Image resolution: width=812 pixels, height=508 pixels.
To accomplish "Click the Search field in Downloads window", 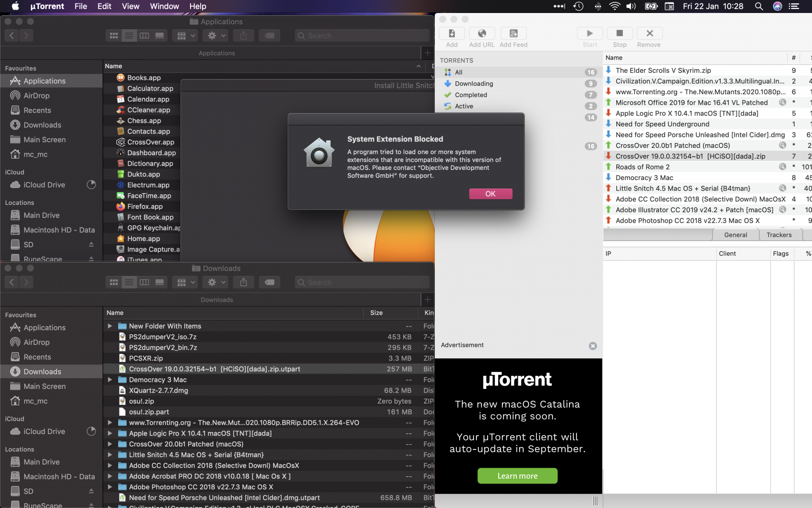I will pos(361,282).
